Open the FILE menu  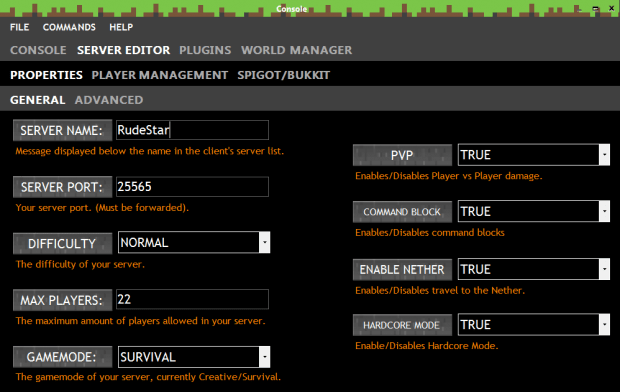(x=19, y=27)
